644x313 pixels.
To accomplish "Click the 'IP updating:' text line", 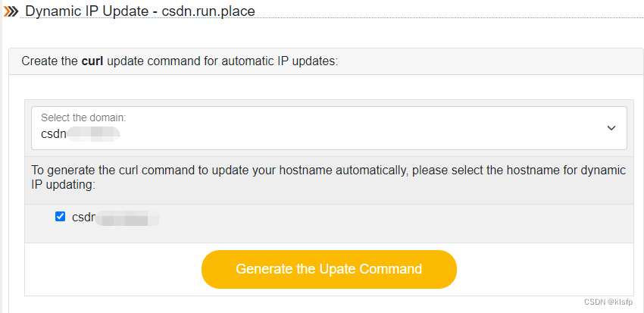I will [64, 185].
